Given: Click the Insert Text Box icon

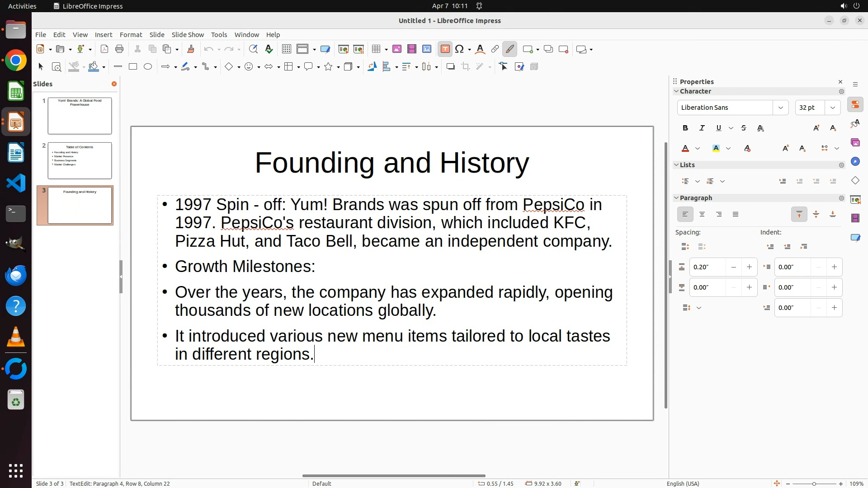Looking at the screenshot, I should (x=445, y=49).
